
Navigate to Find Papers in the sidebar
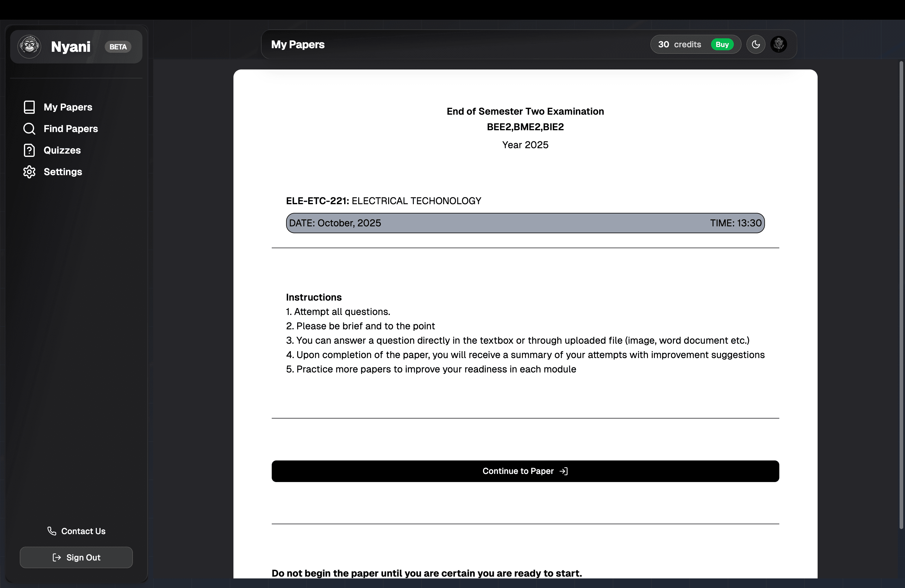(x=71, y=128)
